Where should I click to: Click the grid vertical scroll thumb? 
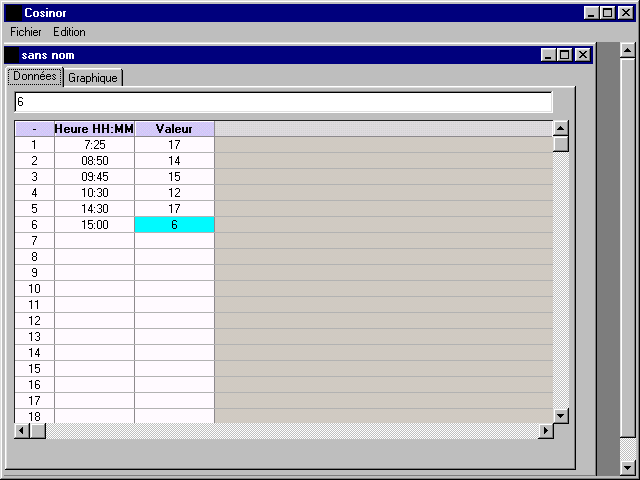[x=561, y=144]
